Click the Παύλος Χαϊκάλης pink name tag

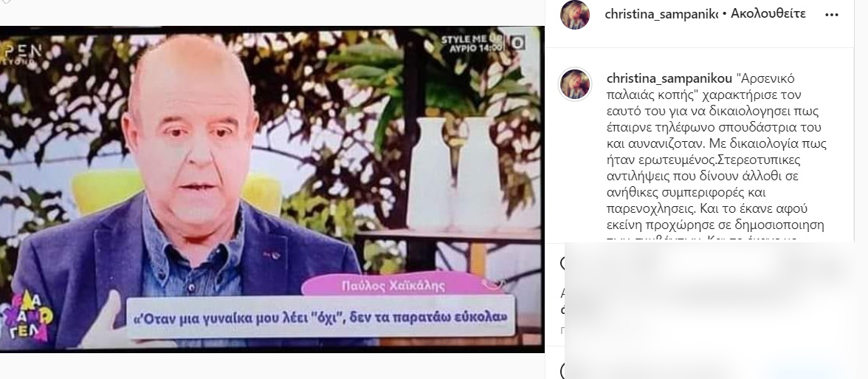point(393,287)
